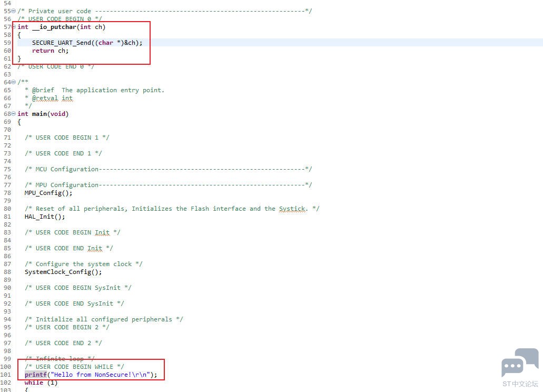Click the 'USER CODE BEGIN 2' comment
Viewport: 543px width, 392px height.
tap(67, 327)
